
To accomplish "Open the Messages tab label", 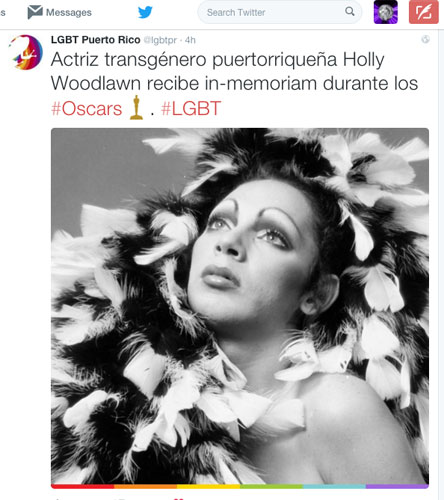I will pyautogui.click(x=69, y=13).
